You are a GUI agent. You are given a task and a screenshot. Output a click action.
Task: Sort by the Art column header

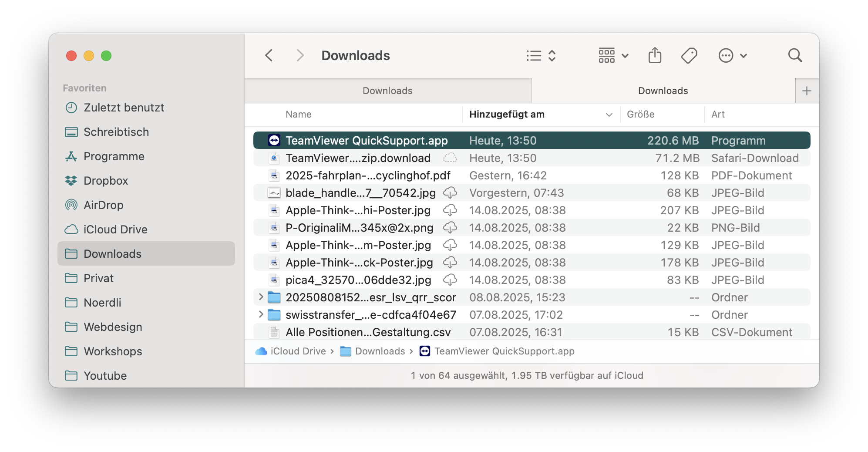click(718, 114)
